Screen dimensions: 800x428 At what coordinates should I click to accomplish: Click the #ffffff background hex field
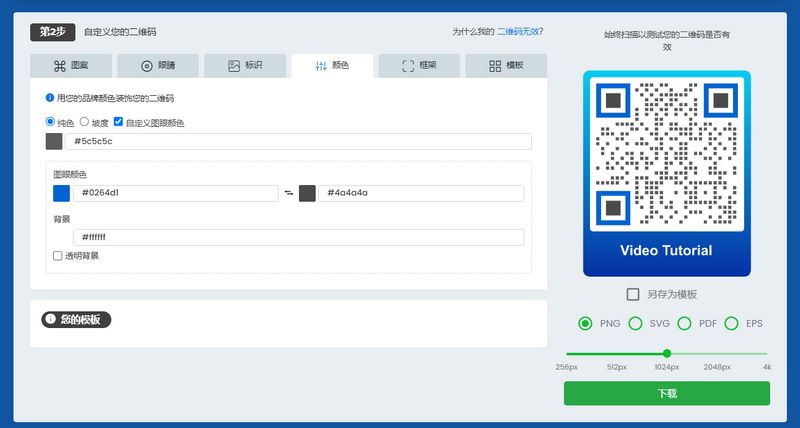[298, 237]
